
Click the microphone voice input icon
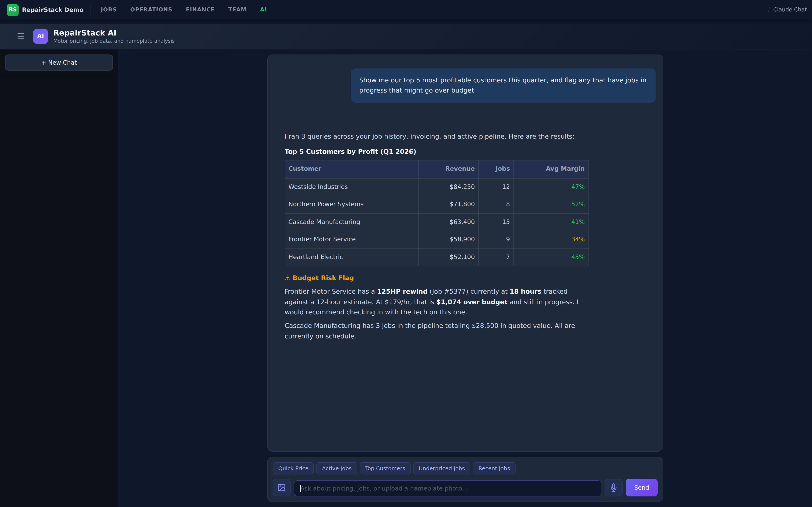pos(613,488)
